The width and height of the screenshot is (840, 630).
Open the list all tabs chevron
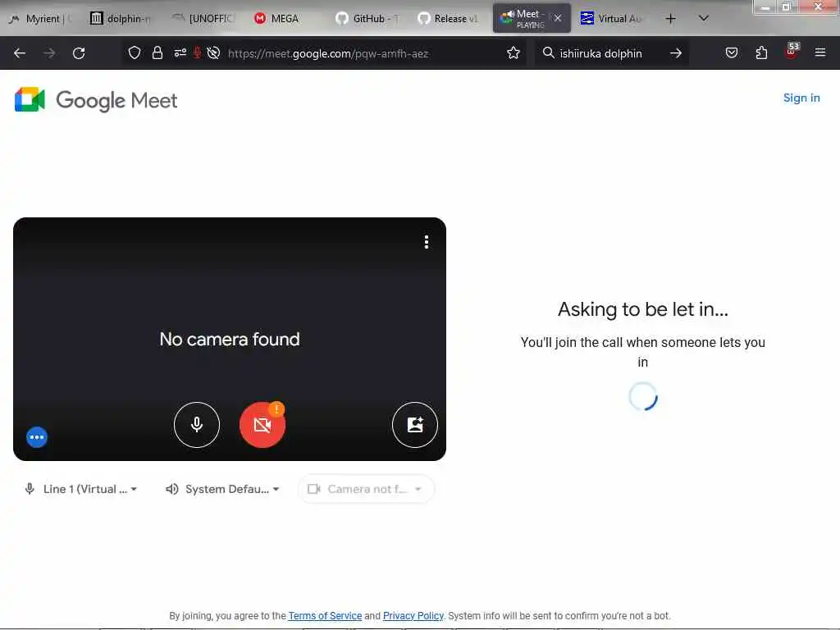[704, 18]
